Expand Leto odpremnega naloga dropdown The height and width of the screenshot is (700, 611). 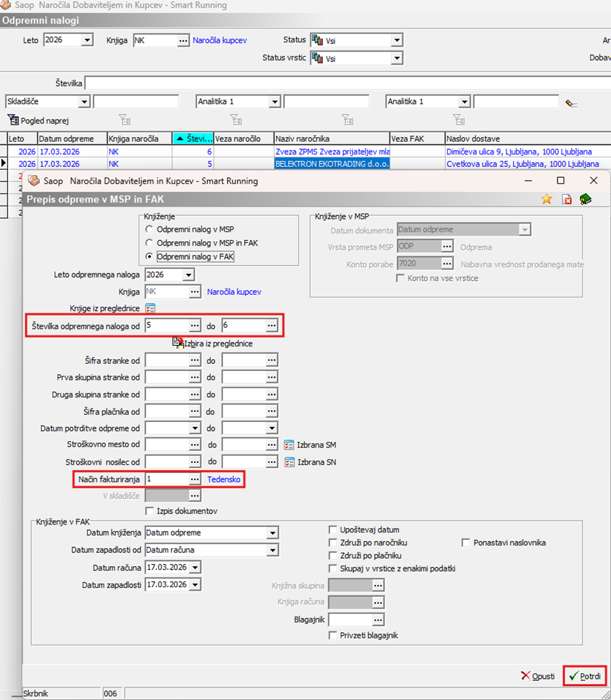pos(188,275)
